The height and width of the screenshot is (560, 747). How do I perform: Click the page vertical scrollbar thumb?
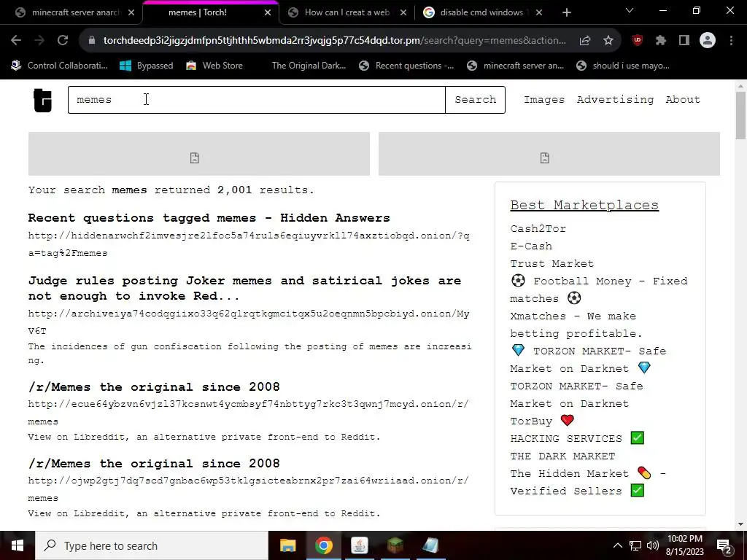(x=740, y=114)
